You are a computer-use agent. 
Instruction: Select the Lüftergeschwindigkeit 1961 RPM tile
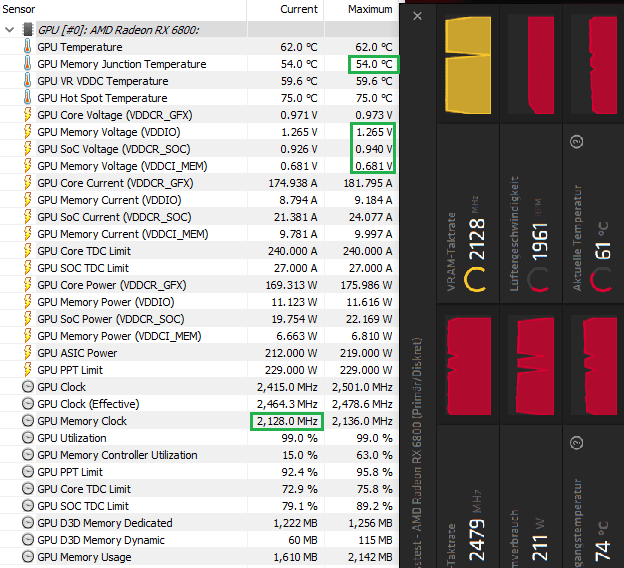(x=530, y=213)
